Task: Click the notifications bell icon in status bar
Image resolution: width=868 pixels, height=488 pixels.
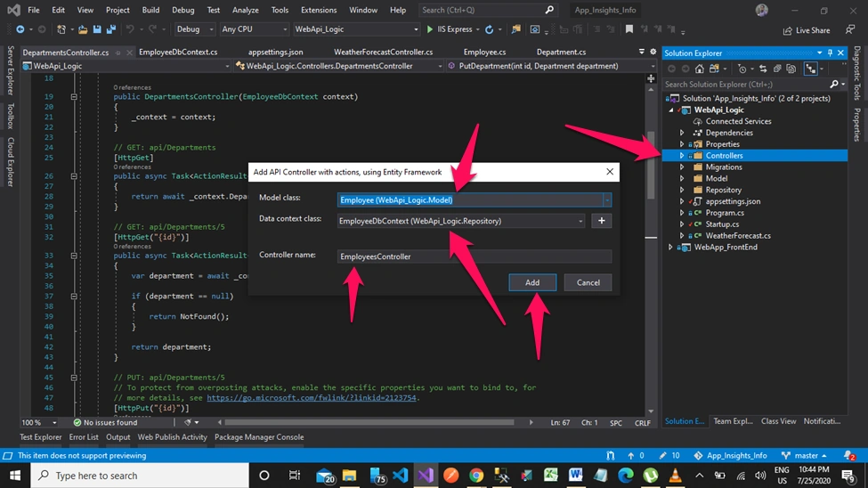Action: [x=849, y=455]
